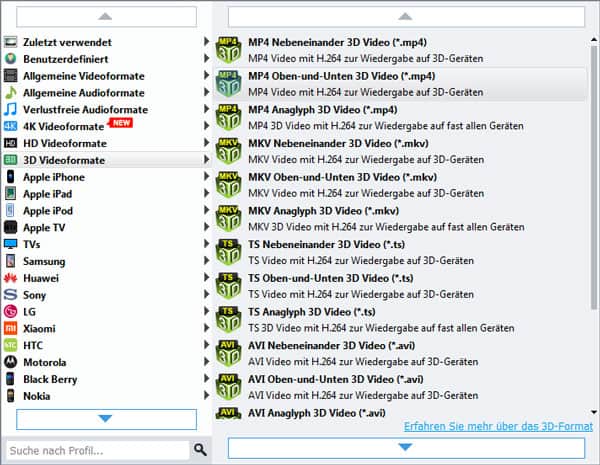Viewport: 600px width, 465px height.
Task: Open the Verlustfreie Audioformate category
Action: [106, 109]
